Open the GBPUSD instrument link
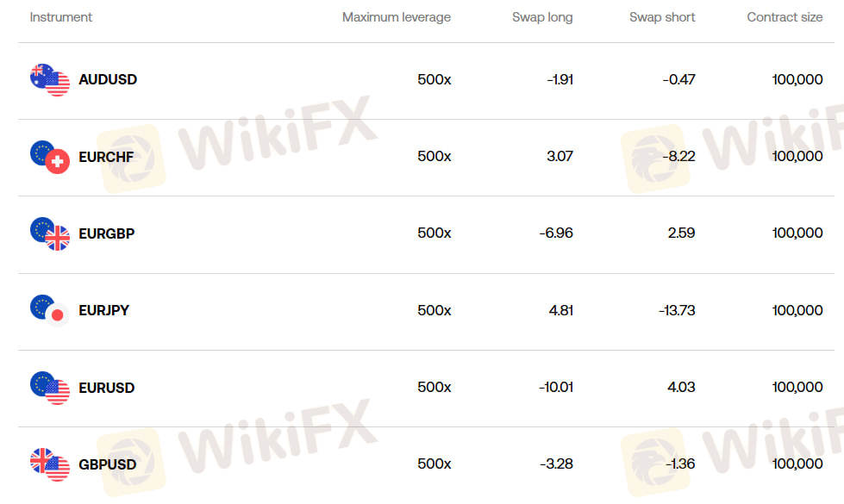844x504 pixels. [x=107, y=464]
